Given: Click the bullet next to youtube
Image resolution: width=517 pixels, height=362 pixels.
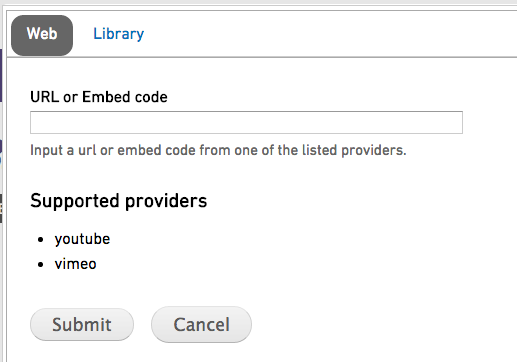Looking at the screenshot, I should (x=41, y=239).
